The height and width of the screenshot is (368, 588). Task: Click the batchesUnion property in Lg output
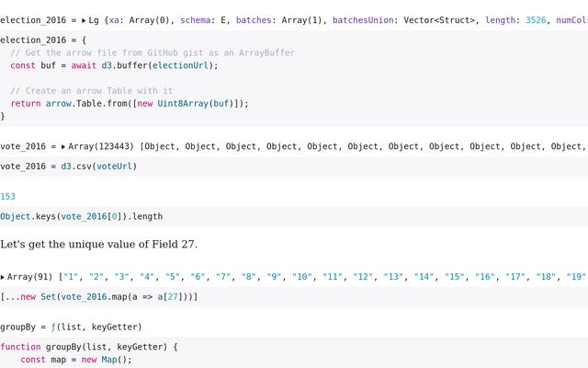363,20
